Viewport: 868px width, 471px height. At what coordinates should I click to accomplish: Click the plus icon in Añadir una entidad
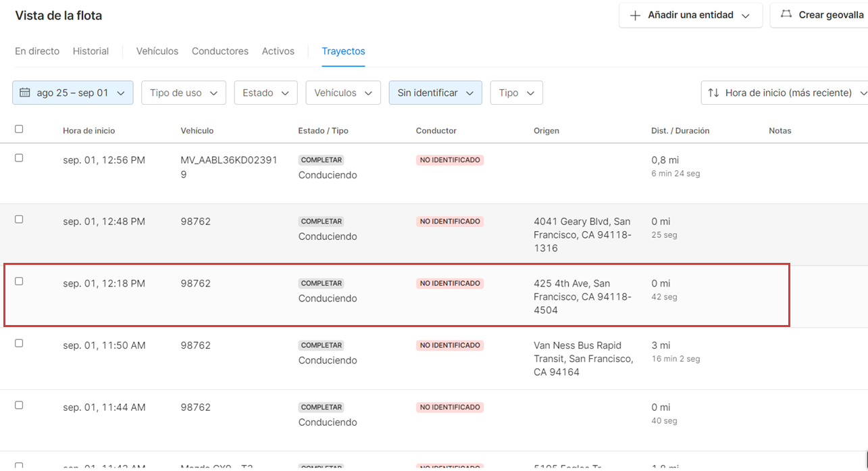635,16
